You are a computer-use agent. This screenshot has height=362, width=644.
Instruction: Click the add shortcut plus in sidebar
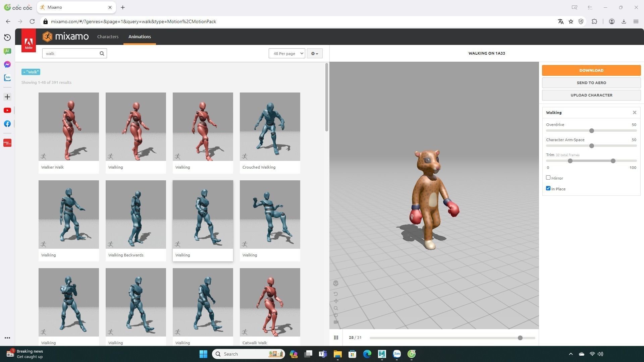tap(7, 97)
